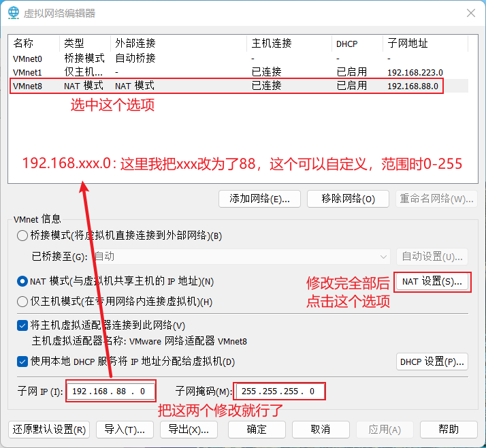
Task: Click 重命名网络(W)... button
Action: 436,198
